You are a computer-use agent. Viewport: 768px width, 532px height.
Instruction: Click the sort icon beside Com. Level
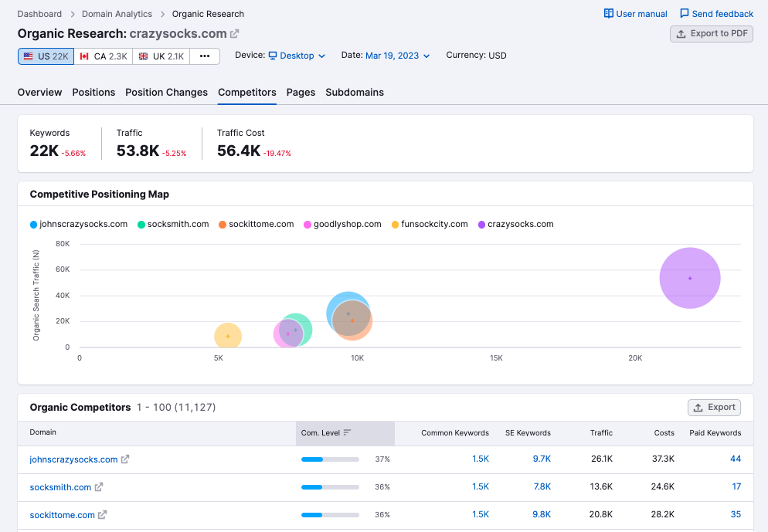pos(347,432)
